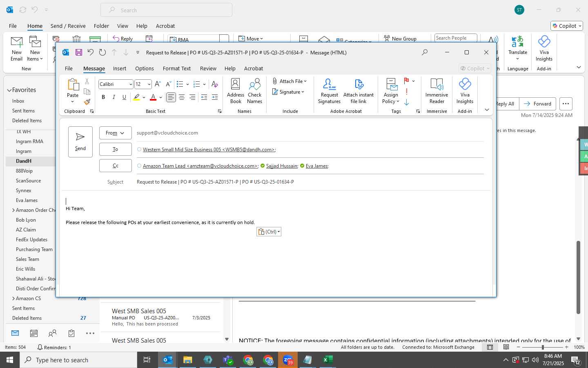The width and height of the screenshot is (588, 368).
Task: Open Excel from the Windows taskbar
Action: pyautogui.click(x=327, y=360)
